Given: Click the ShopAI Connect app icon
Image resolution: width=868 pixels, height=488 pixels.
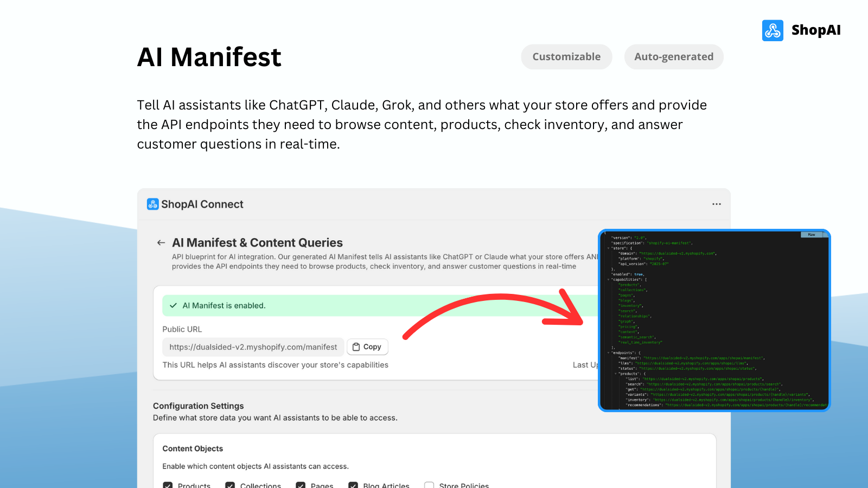Looking at the screenshot, I should 153,204.
